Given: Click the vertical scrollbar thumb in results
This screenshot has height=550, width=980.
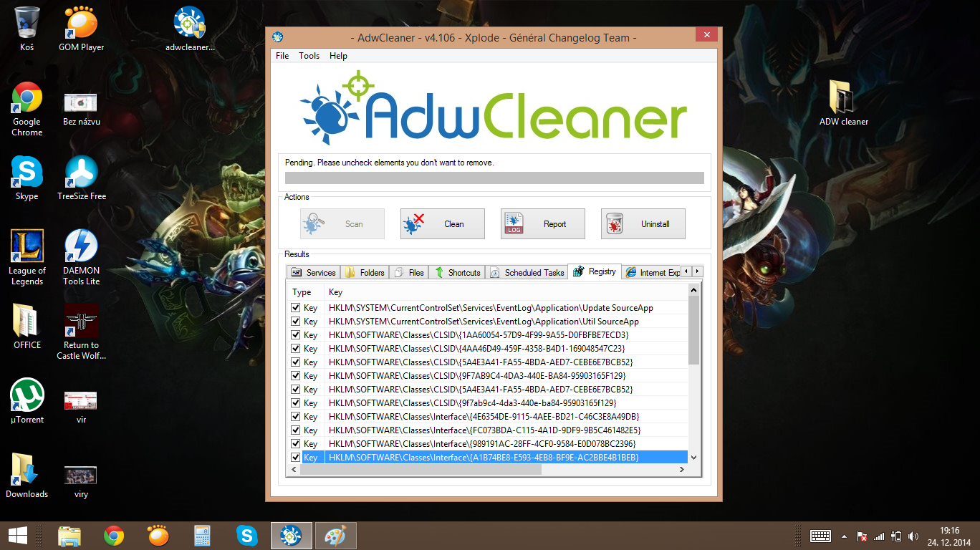Looking at the screenshot, I should pyautogui.click(x=693, y=330).
